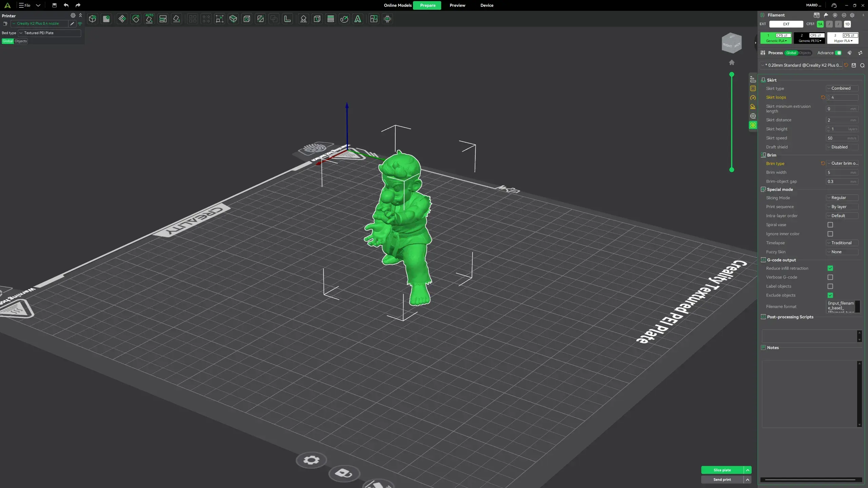Screen dimensions: 868x488
Task: Enable the Verbose G-code checkbox
Action: click(830, 277)
